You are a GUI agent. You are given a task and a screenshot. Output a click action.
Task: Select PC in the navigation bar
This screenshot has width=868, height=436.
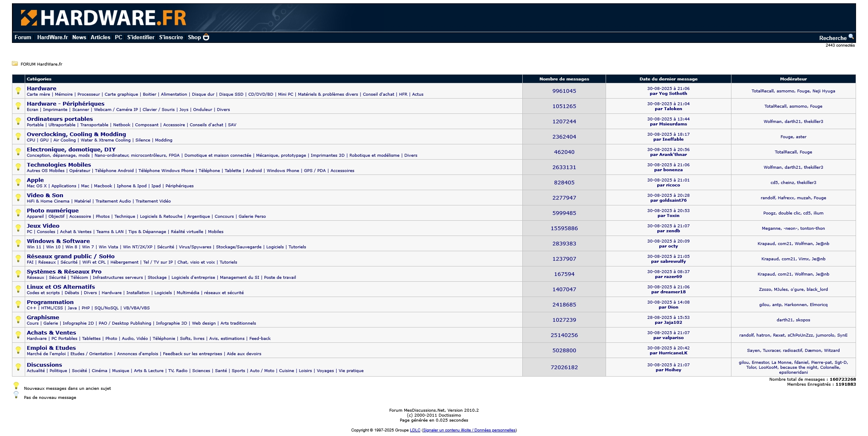click(x=118, y=37)
